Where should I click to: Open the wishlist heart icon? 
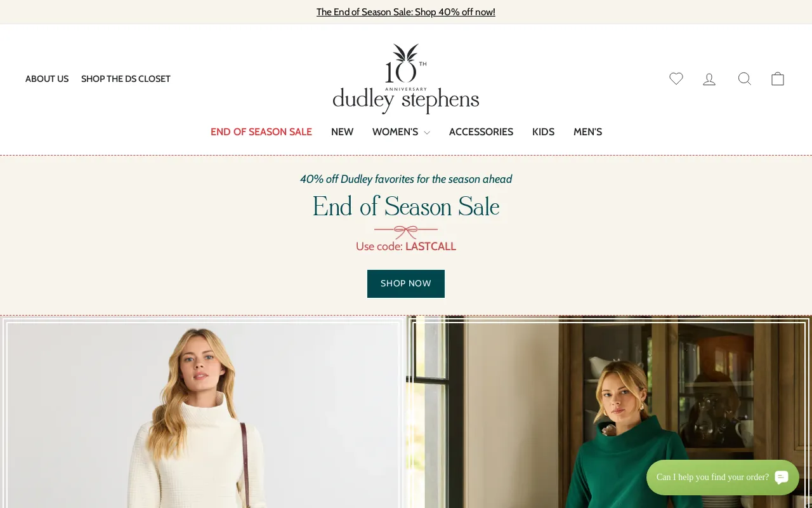[x=676, y=79]
